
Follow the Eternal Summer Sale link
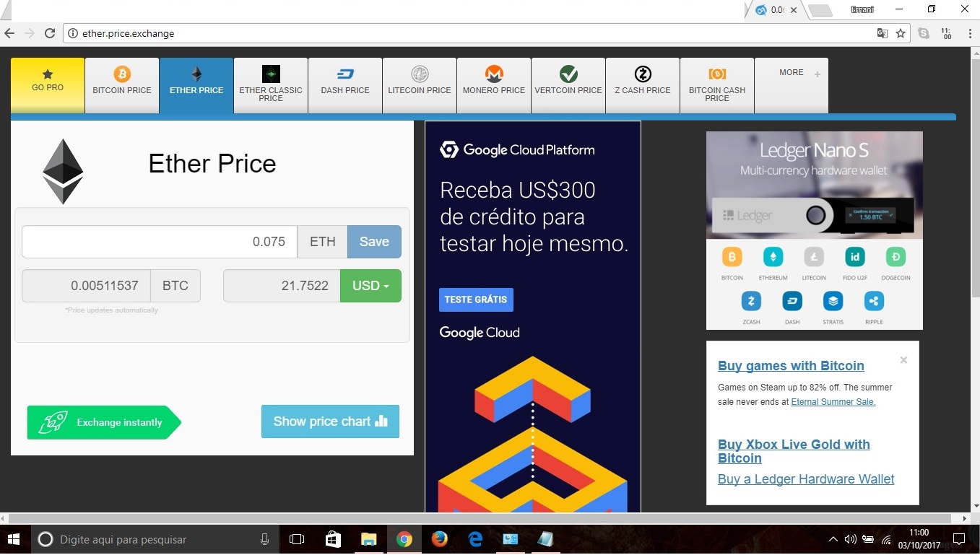pyautogui.click(x=833, y=402)
